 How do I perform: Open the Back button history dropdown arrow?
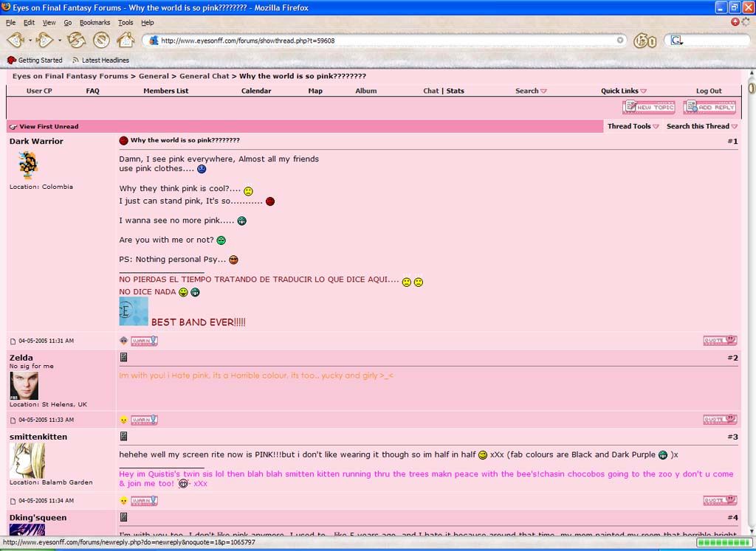[30, 41]
